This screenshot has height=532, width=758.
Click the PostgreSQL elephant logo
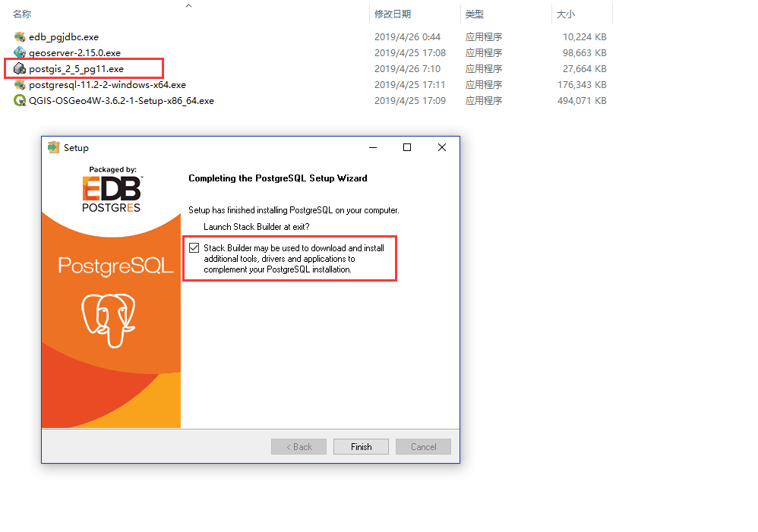click(x=109, y=320)
